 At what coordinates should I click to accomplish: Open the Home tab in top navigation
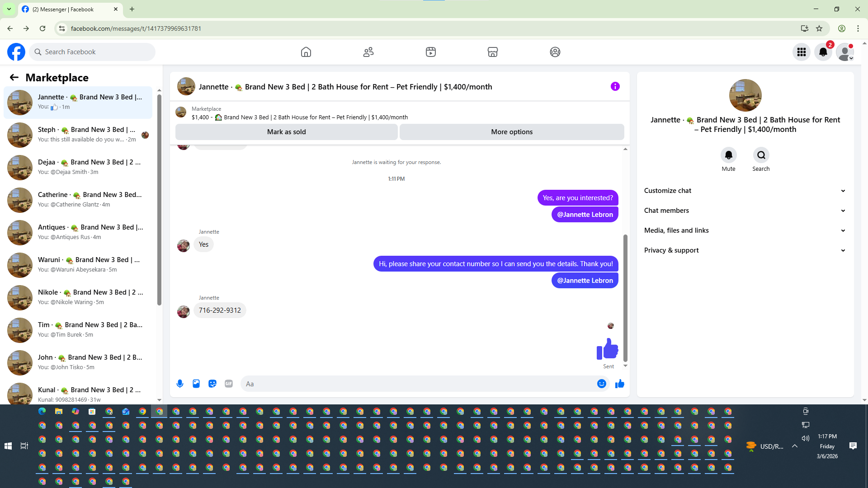coord(306,52)
